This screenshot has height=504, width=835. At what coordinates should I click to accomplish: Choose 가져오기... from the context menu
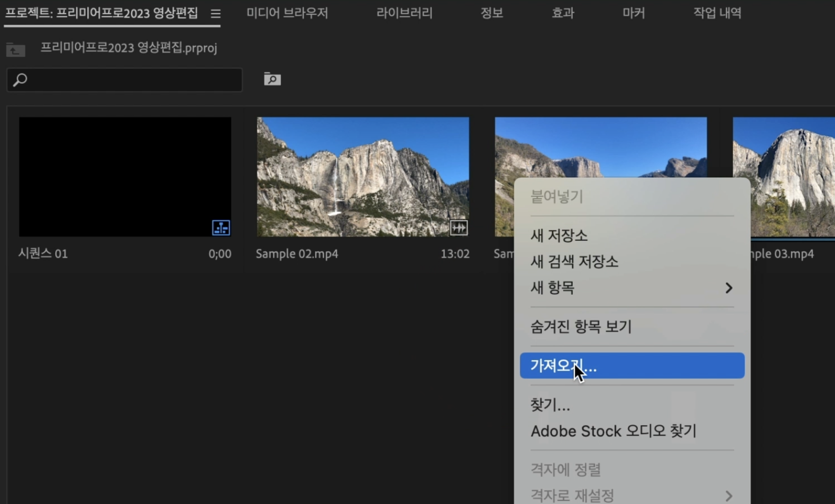[632, 366]
